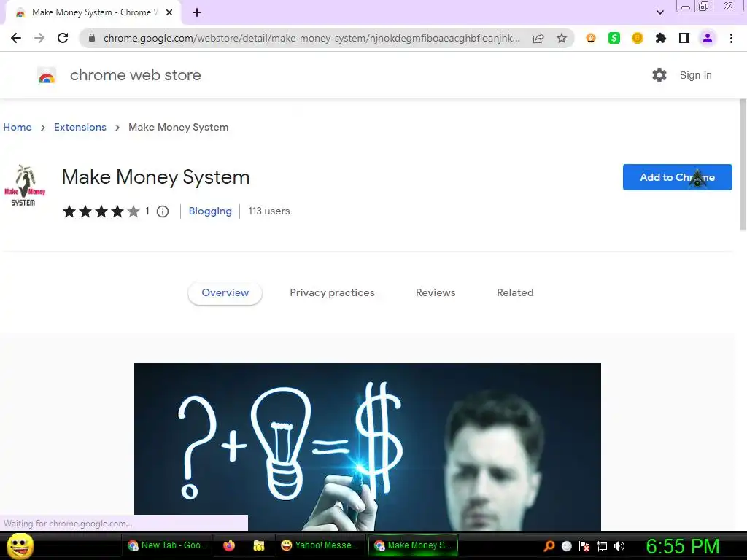Bookmark this tab with star icon
The height and width of the screenshot is (560, 747).
[562, 38]
